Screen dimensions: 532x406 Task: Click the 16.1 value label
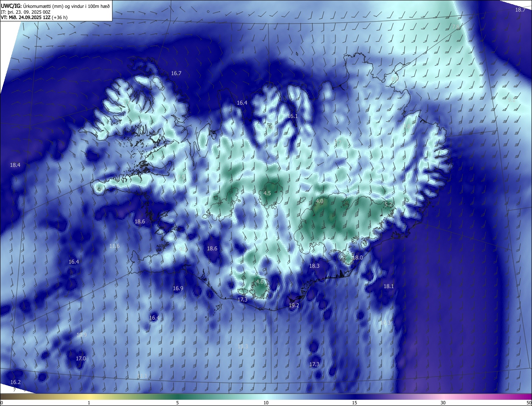(x=293, y=116)
